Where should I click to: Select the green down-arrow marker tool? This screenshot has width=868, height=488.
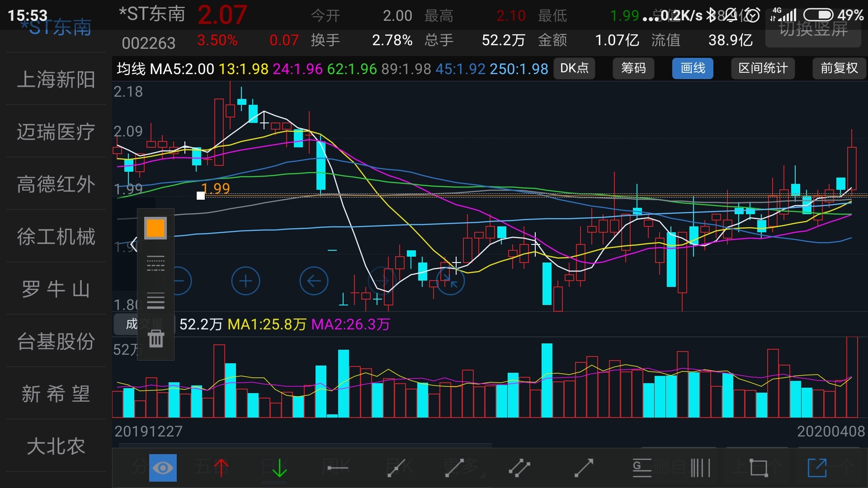[279, 468]
